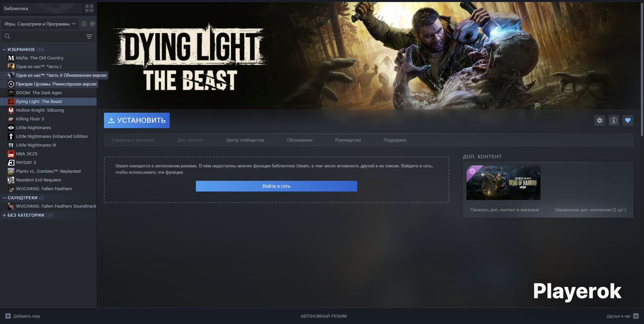
Task: Click the АВТОНОМНЫЙ РЕЖИМ status text
Action: tap(323, 316)
